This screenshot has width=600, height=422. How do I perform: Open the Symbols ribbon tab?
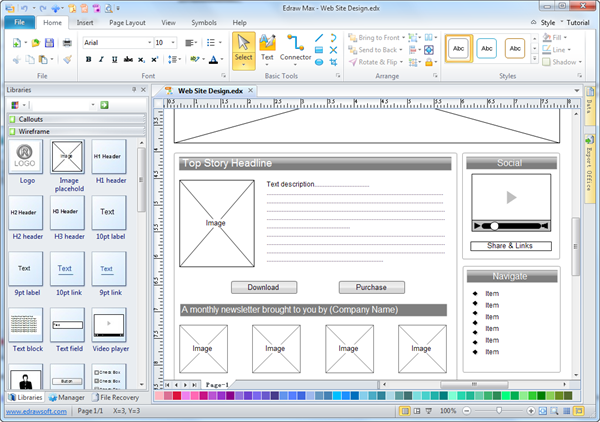203,22
